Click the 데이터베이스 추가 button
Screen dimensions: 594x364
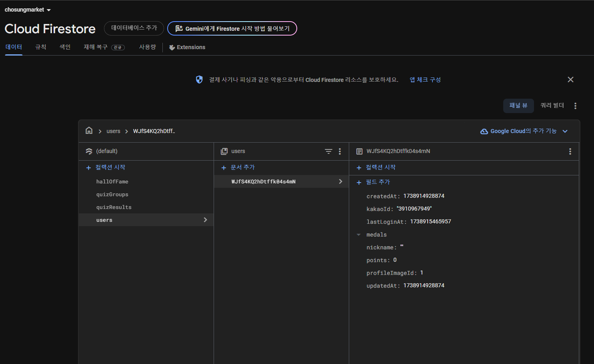click(x=134, y=28)
